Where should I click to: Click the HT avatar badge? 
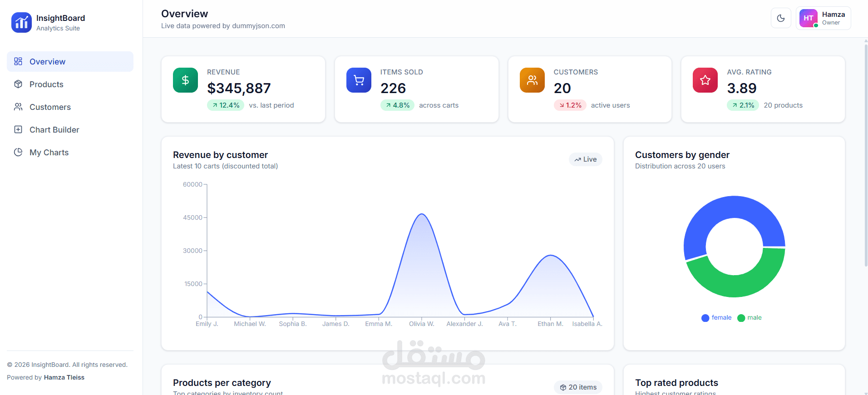(x=809, y=18)
